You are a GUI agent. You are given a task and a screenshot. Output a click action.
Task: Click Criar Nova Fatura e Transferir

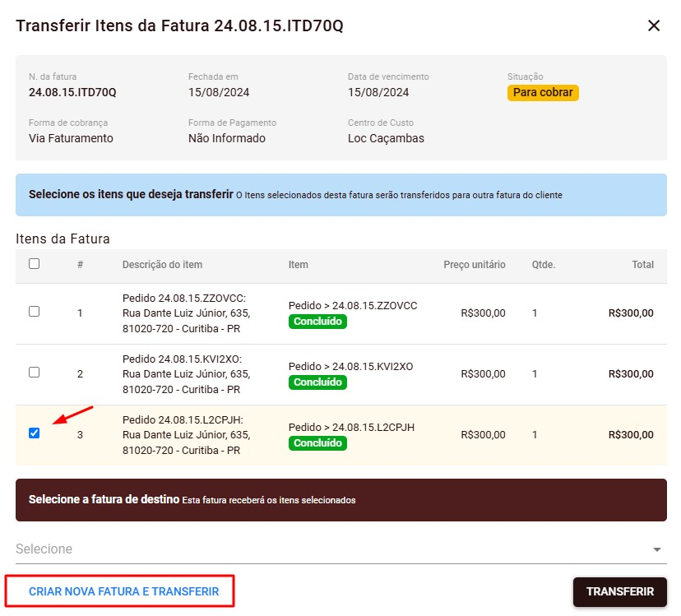click(123, 591)
